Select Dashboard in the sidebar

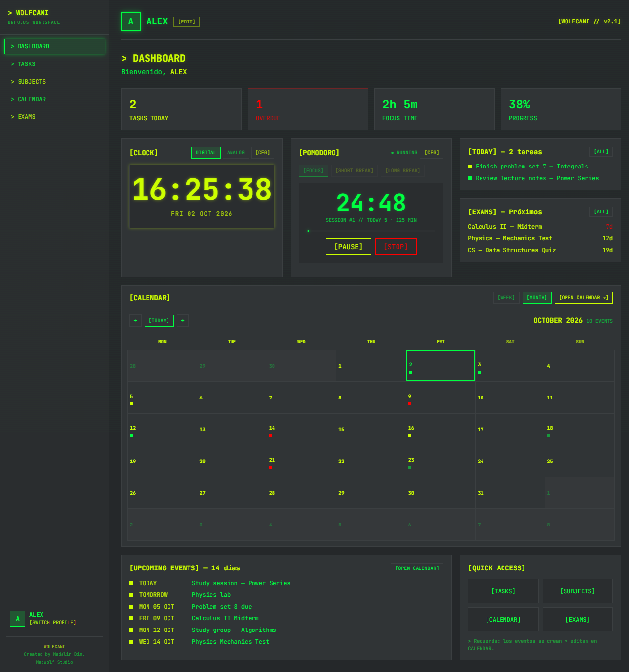tap(54, 46)
